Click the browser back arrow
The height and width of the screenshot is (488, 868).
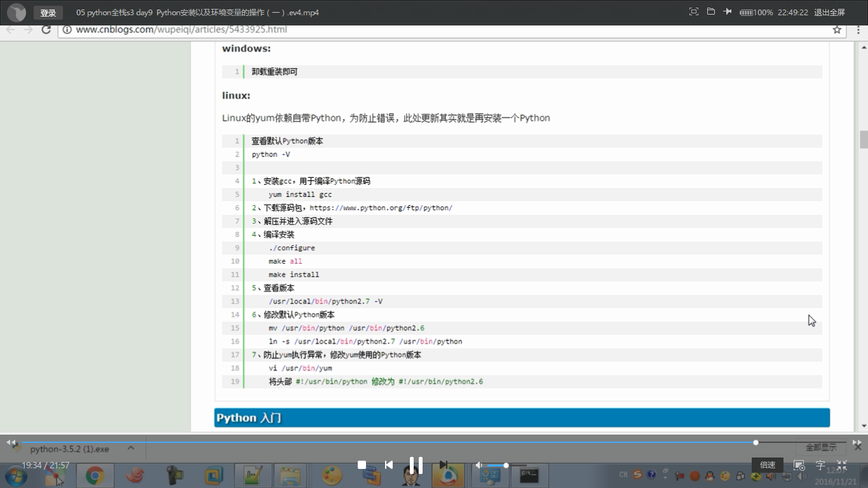click(x=11, y=30)
